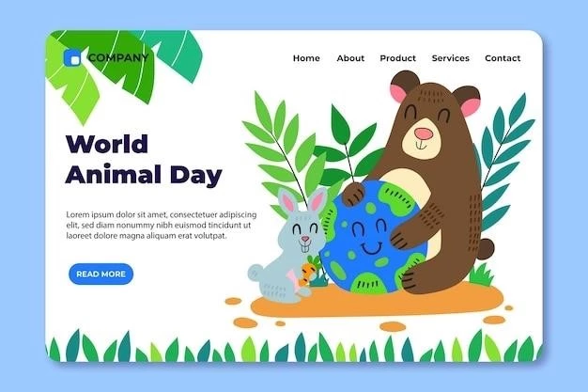Click the orange ground patch under globe

coord(377,301)
